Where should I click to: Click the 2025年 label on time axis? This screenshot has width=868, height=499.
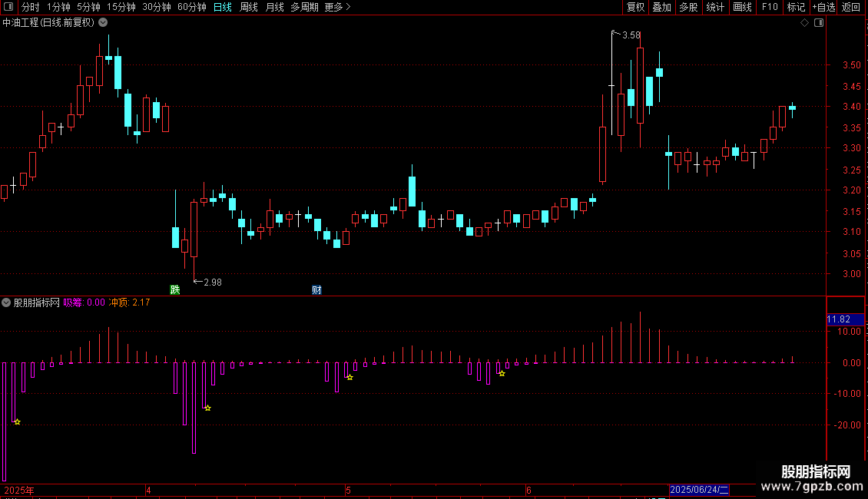pos(19,490)
